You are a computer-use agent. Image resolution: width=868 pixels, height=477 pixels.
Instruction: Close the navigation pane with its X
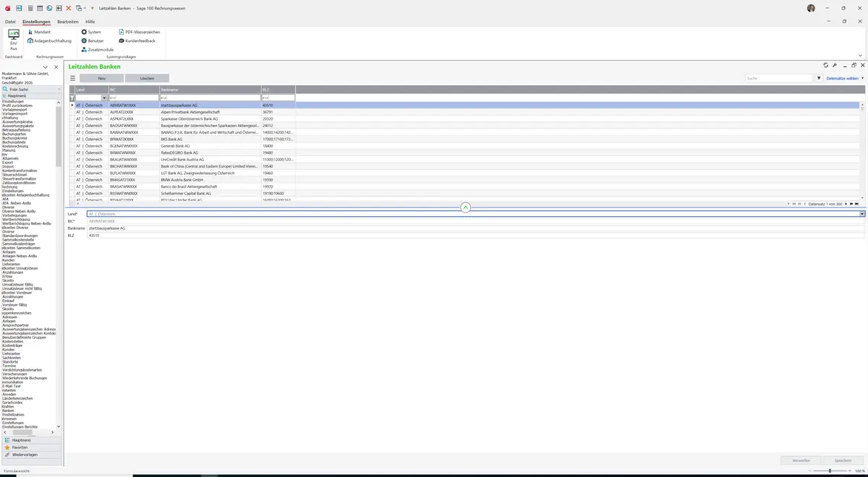pos(56,67)
